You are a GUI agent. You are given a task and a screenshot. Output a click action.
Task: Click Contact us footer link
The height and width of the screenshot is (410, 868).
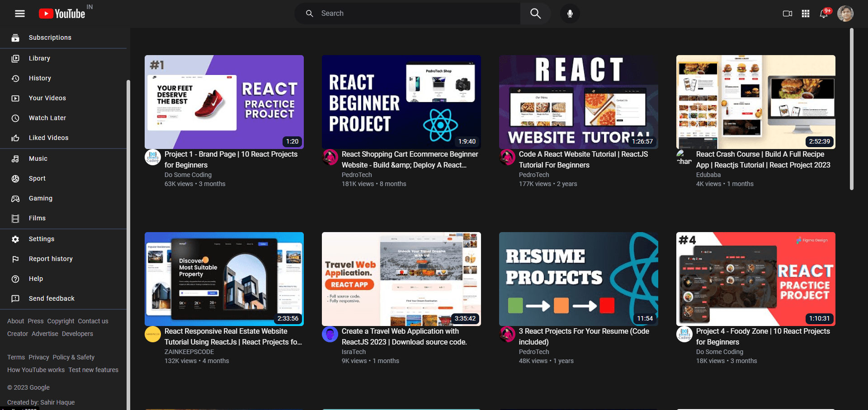click(93, 321)
